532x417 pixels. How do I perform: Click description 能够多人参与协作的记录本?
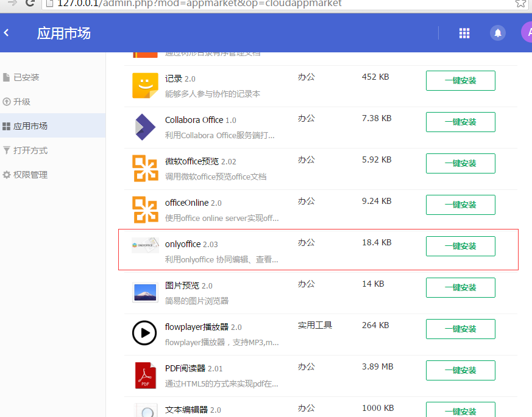[213, 94]
